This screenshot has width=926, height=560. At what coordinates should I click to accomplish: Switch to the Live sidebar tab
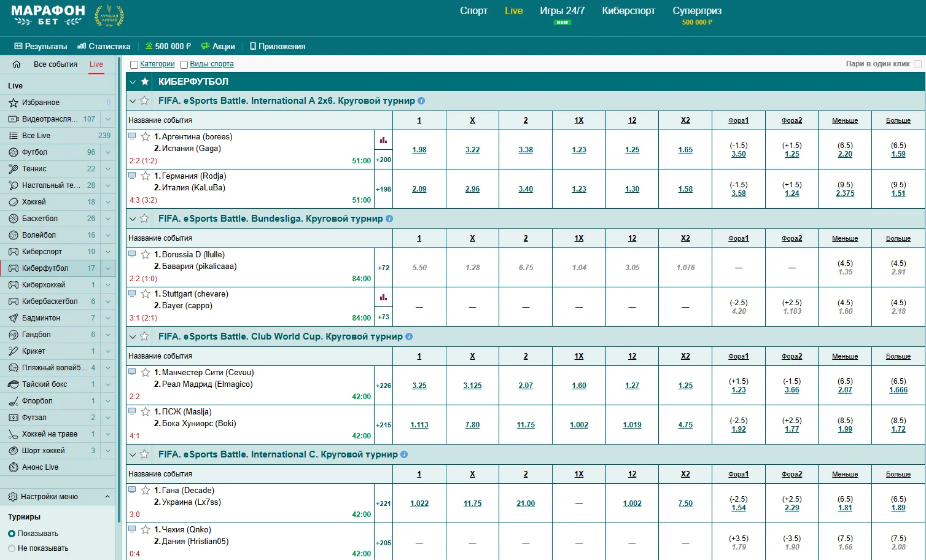pyautogui.click(x=96, y=64)
